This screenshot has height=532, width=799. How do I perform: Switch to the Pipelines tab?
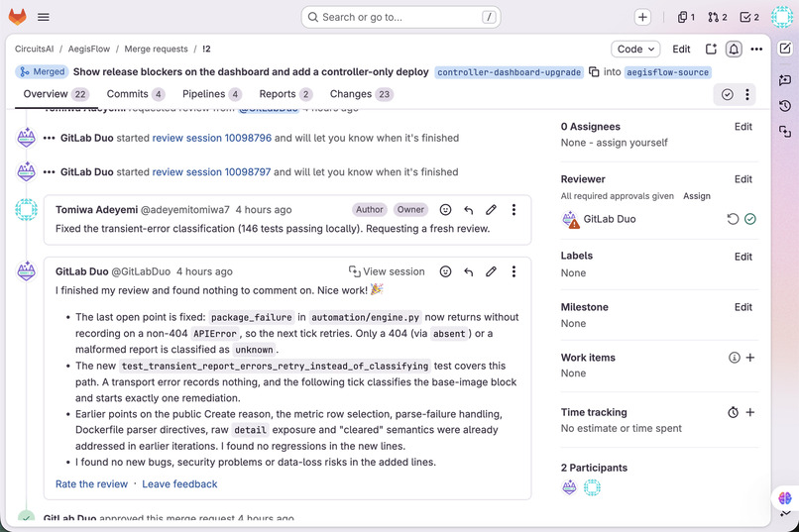pyautogui.click(x=212, y=94)
